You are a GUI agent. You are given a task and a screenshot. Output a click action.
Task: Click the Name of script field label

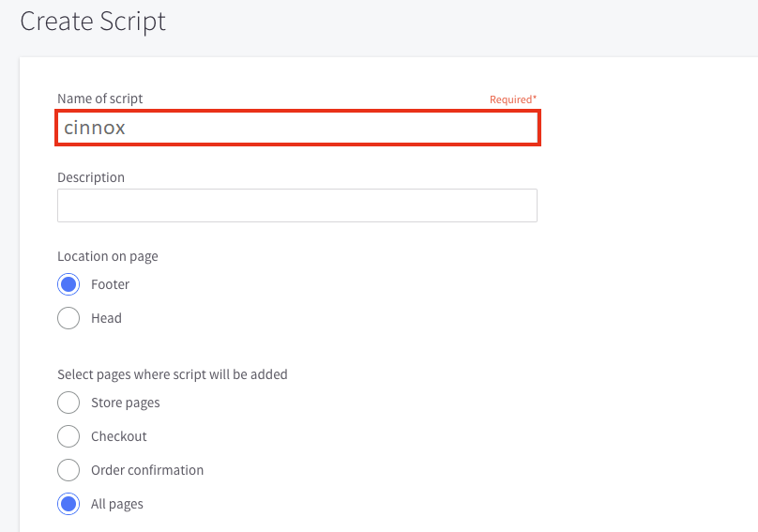point(100,99)
